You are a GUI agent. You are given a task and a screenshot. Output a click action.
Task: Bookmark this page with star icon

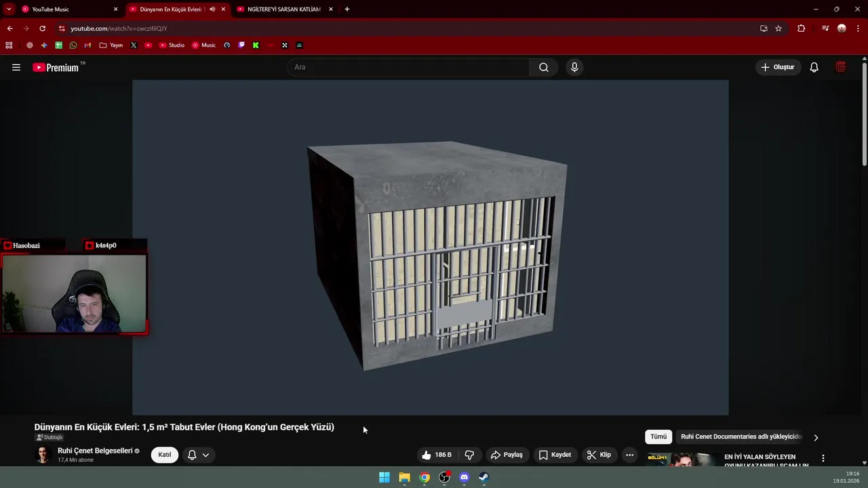pos(778,28)
